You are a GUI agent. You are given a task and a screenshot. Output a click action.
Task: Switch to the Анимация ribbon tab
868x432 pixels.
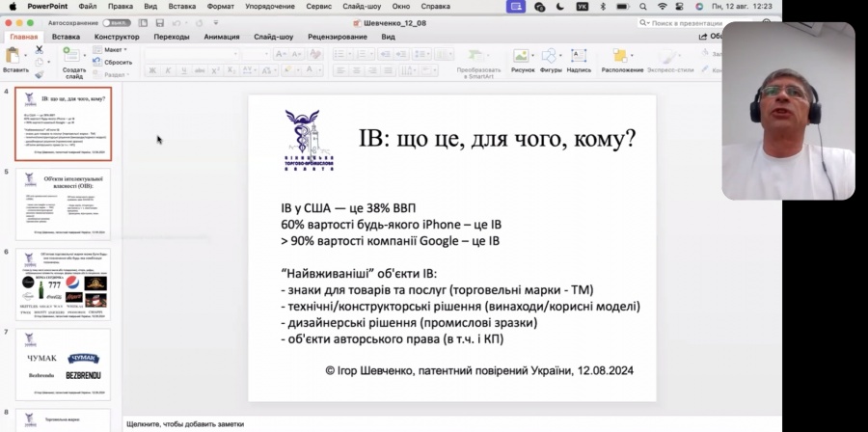tap(222, 37)
